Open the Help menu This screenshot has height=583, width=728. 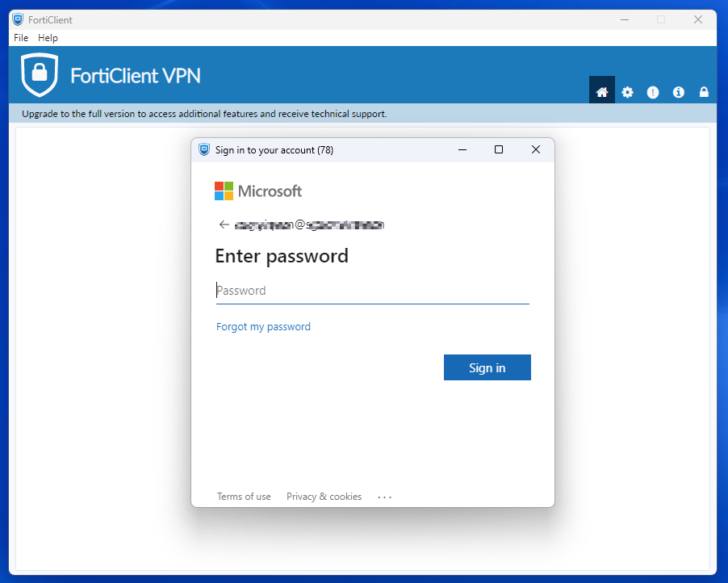click(x=48, y=37)
